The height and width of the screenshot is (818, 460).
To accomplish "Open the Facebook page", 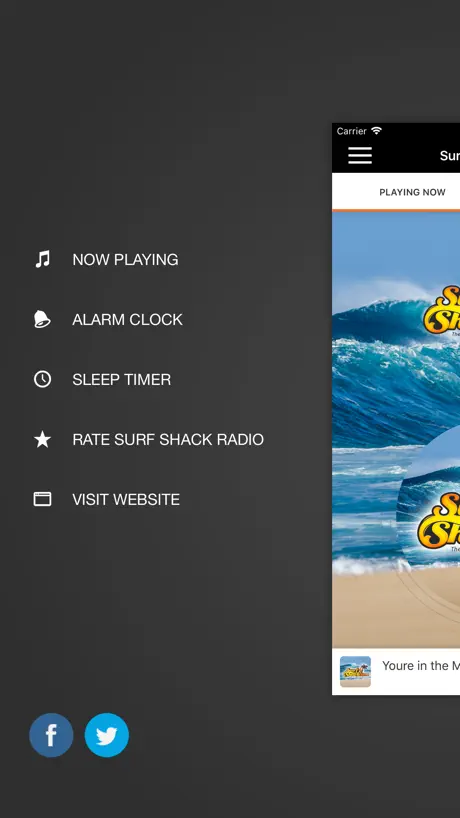I will tap(51, 735).
